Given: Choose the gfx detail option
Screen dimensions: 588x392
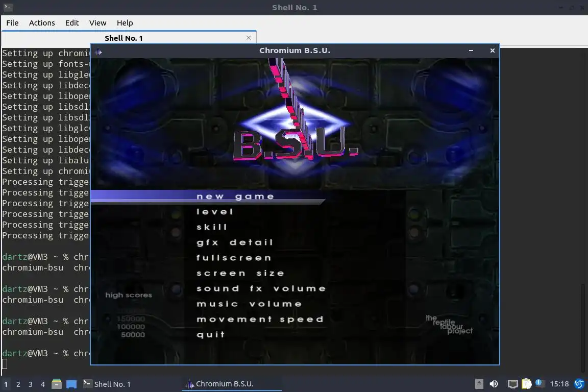Looking at the screenshot, I should click(x=235, y=242).
